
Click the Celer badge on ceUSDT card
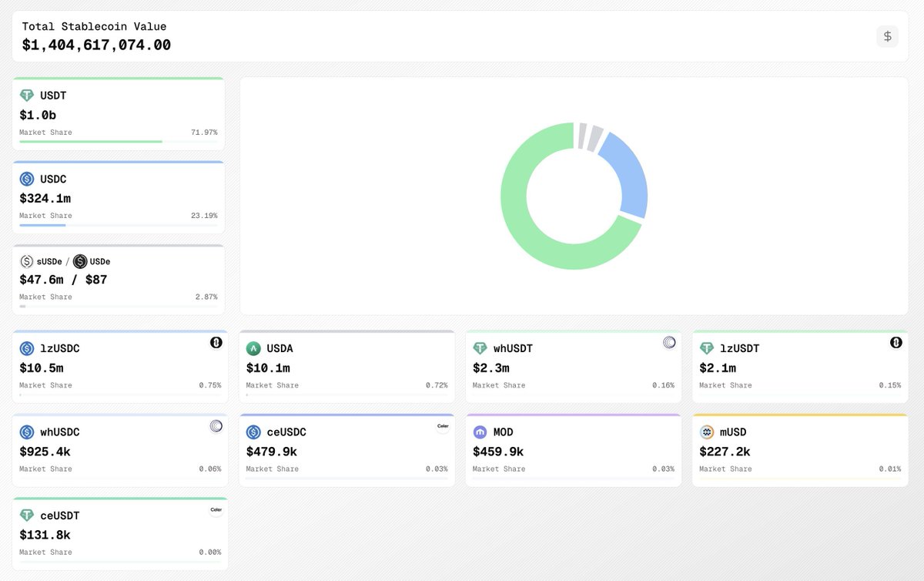tap(216, 509)
